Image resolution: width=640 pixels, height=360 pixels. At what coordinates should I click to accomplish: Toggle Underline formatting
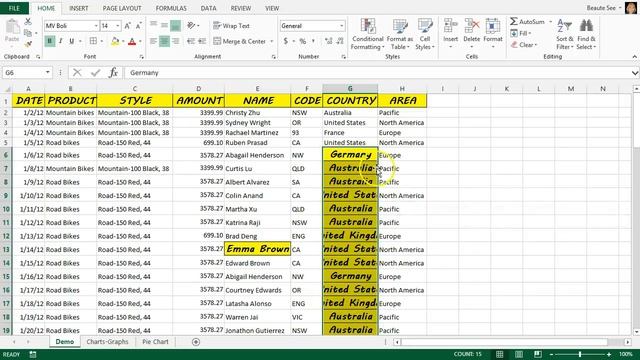tap(71, 41)
